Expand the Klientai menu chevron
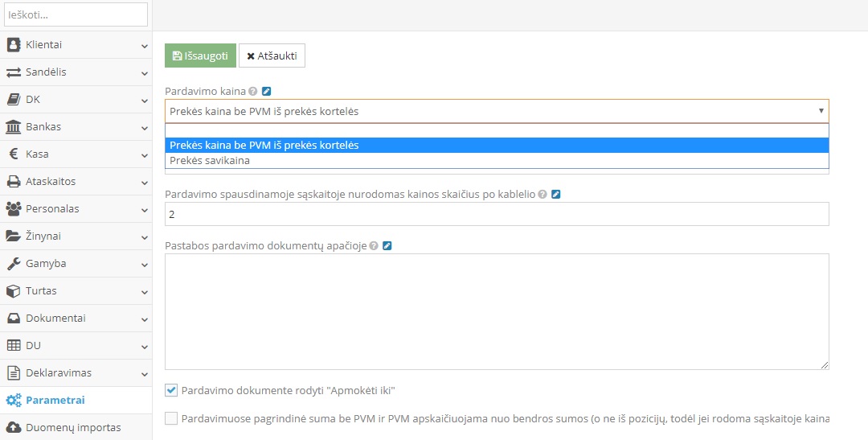The width and height of the screenshot is (868, 440). 145,46
